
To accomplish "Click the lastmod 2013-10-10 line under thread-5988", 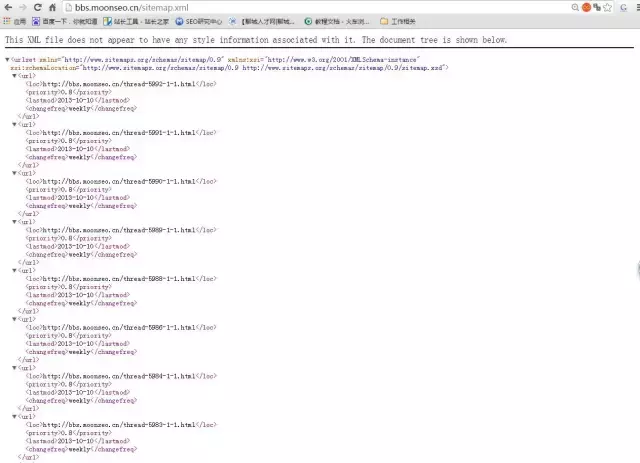I will point(78,295).
